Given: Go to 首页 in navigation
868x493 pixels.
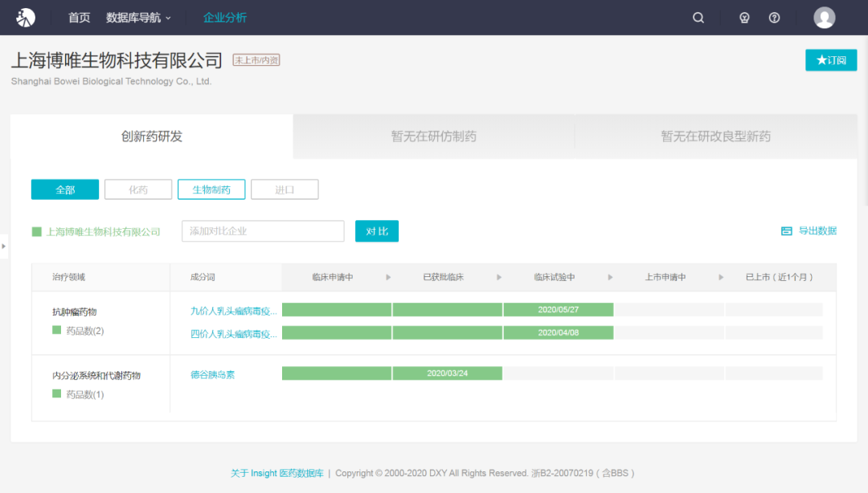Looking at the screenshot, I should click(79, 18).
